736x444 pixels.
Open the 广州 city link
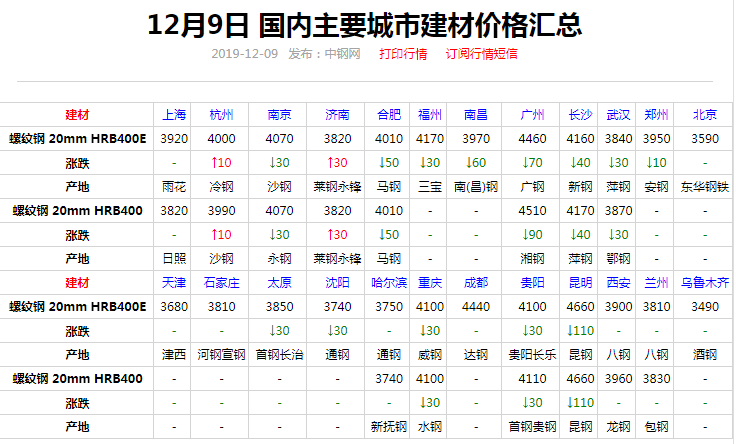pyautogui.click(x=532, y=115)
